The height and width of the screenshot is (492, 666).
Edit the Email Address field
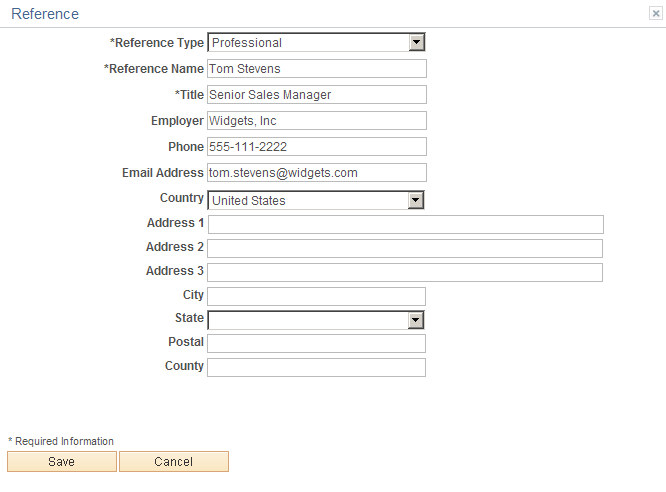point(317,172)
